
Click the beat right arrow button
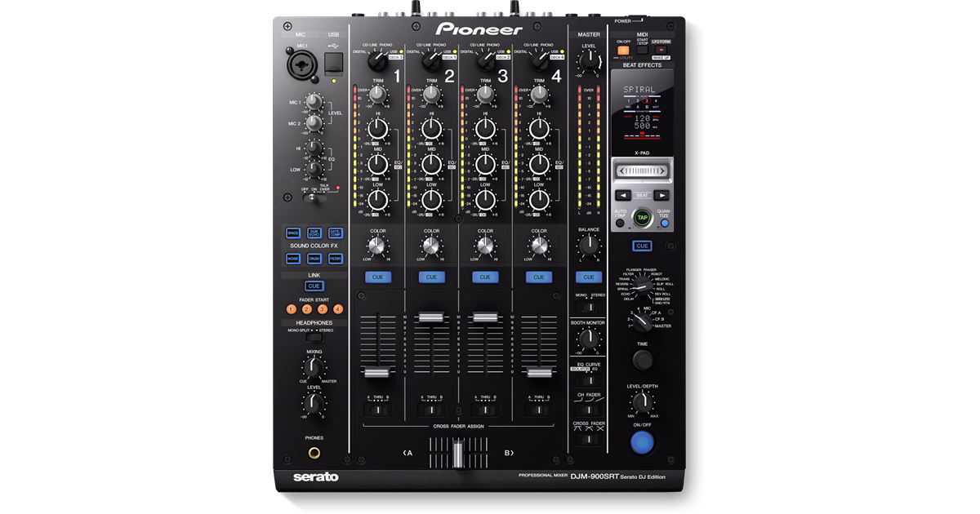[x=661, y=196]
